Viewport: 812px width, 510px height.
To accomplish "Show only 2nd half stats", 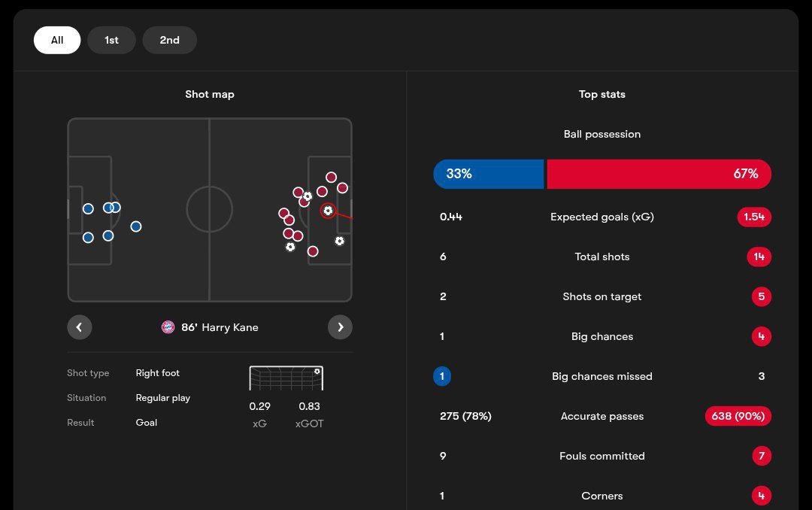I will pyautogui.click(x=169, y=40).
